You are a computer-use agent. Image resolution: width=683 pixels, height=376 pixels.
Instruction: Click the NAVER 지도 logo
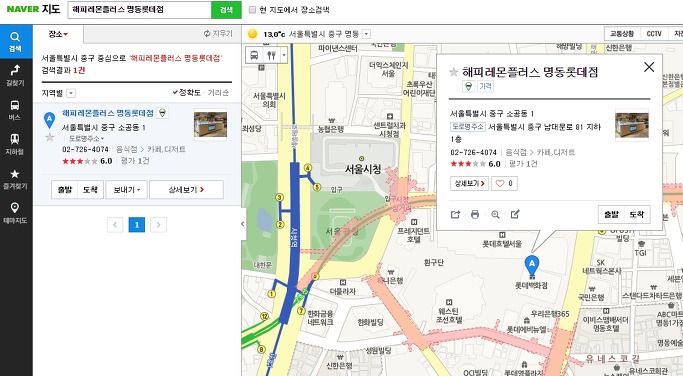tap(33, 9)
